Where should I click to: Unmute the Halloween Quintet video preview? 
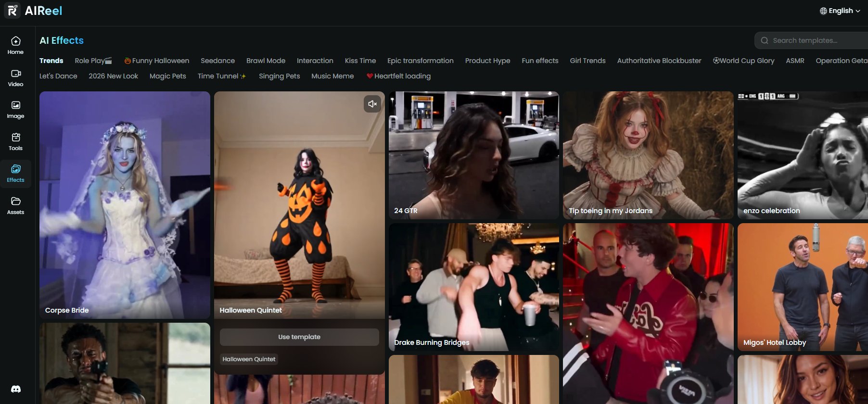(x=372, y=104)
